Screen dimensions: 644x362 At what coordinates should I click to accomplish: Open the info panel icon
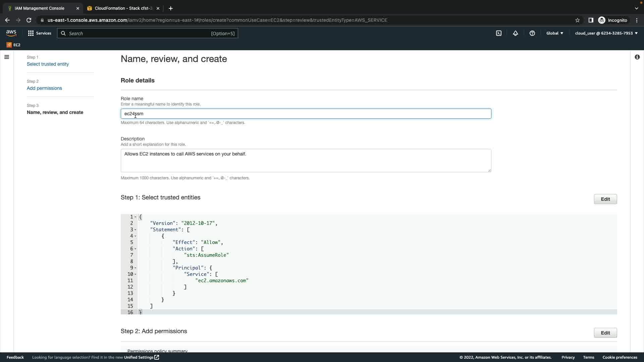pyautogui.click(x=637, y=57)
